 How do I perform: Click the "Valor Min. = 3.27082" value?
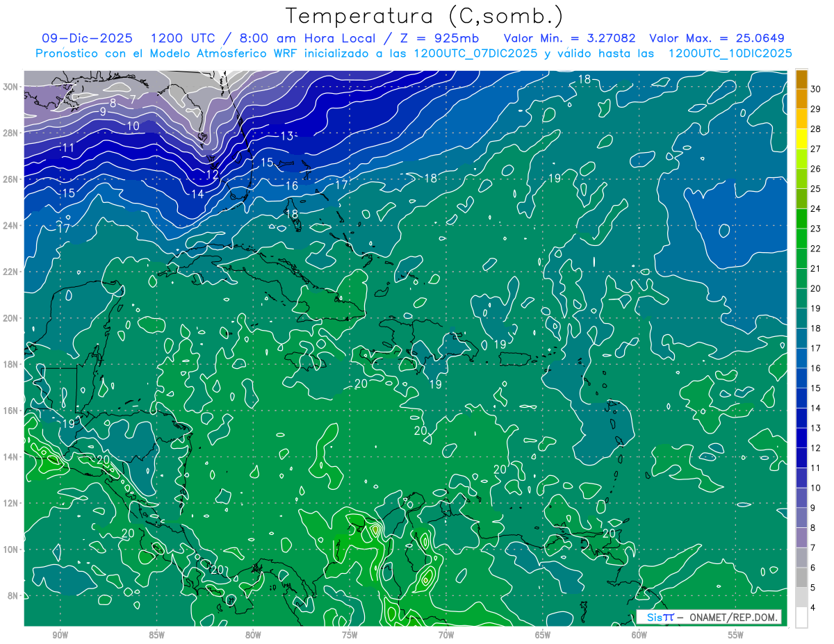tap(569, 38)
